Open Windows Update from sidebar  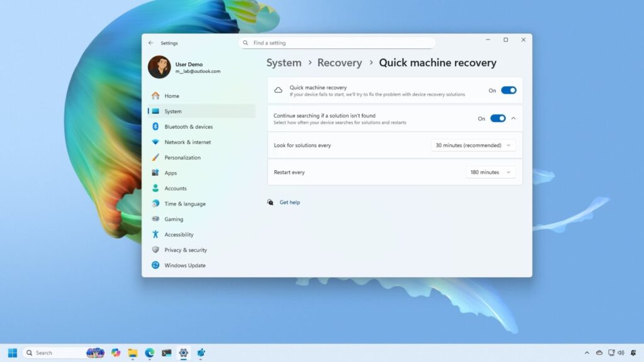pos(184,265)
